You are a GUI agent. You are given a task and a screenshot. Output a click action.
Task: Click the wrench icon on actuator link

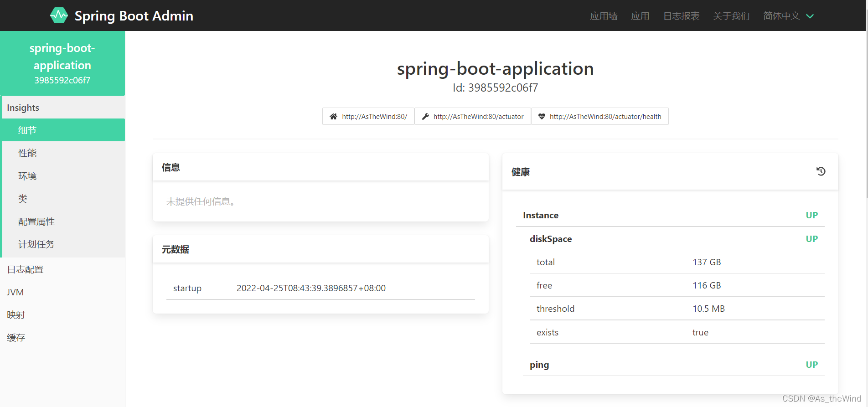(x=425, y=117)
